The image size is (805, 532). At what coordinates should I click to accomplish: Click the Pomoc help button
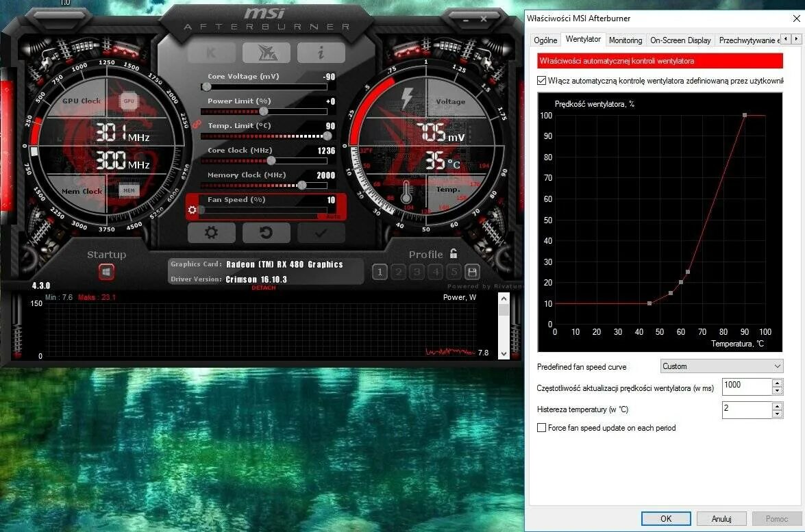point(777,519)
